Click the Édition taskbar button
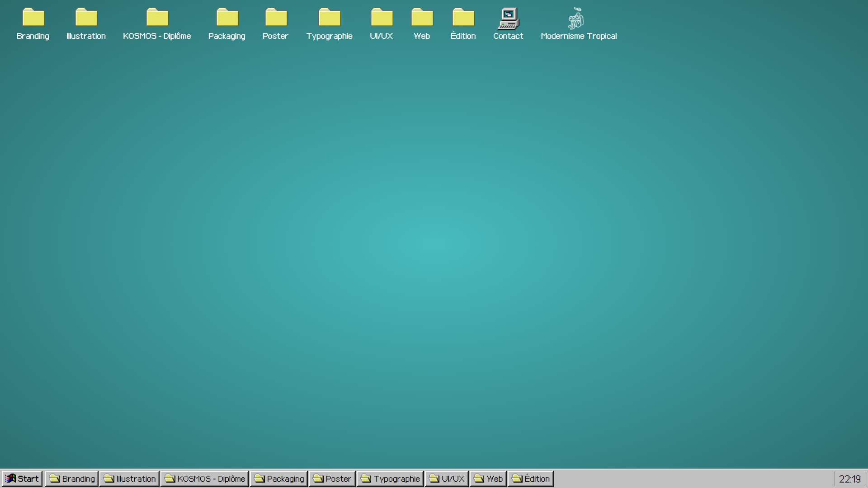The width and height of the screenshot is (868, 488). (x=530, y=479)
